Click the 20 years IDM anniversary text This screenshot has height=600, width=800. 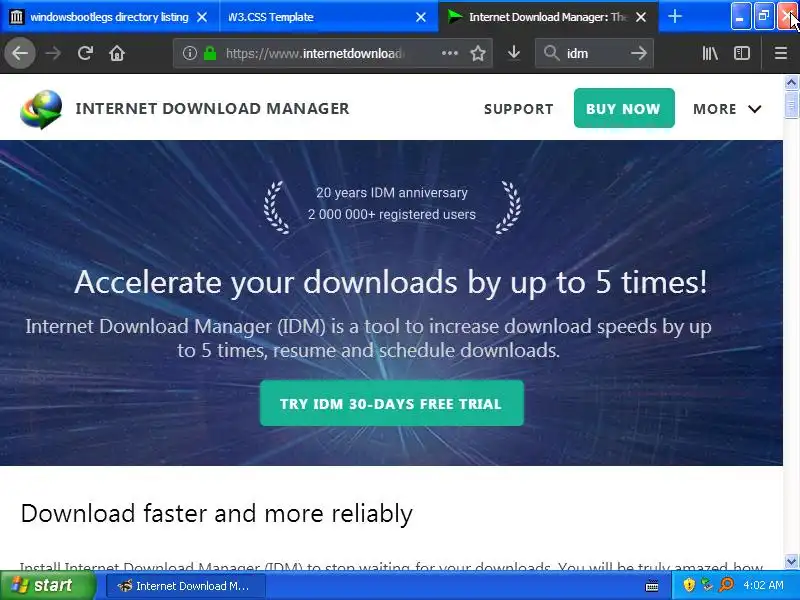pyautogui.click(x=391, y=192)
